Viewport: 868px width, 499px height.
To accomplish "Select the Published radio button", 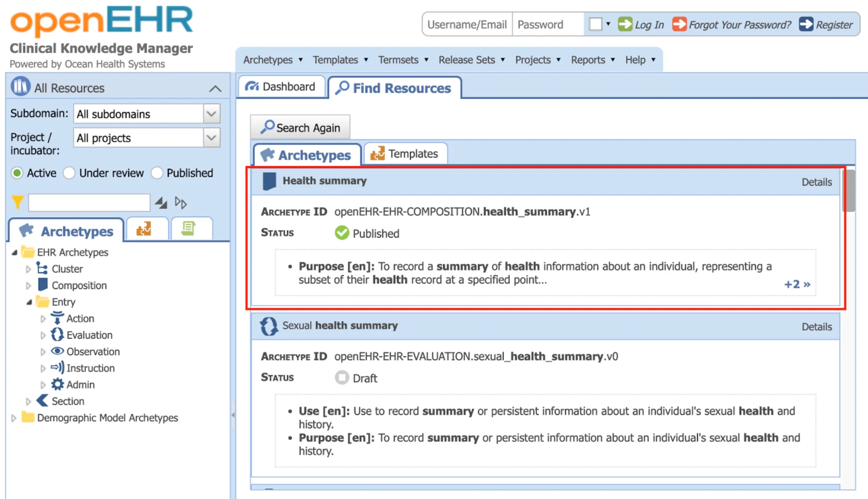I will click(x=157, y=173).
